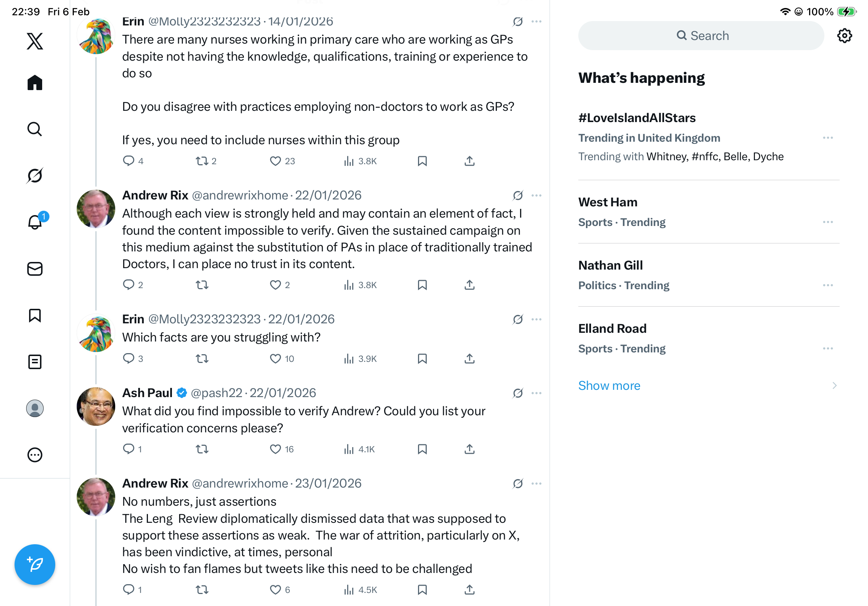Share Ash Paul's reply via share icon
868x606 pixels.
point(470,449)
